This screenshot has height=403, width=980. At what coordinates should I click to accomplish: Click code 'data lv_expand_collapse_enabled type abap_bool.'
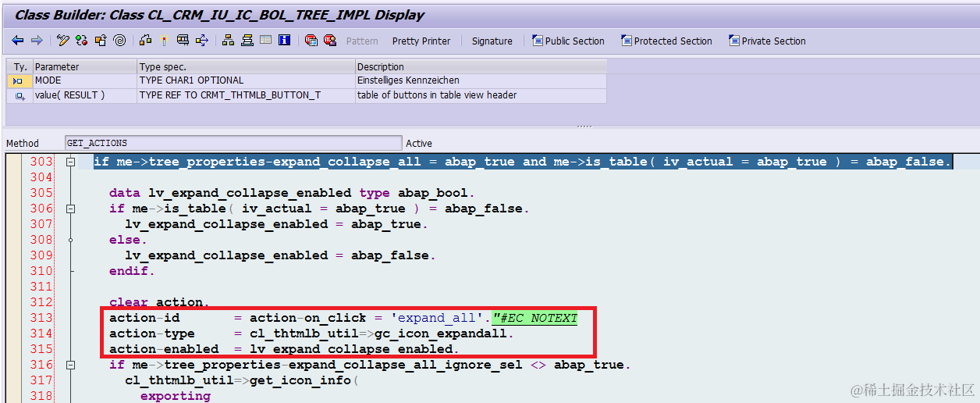pyautogui.click(x=293, y=193)
